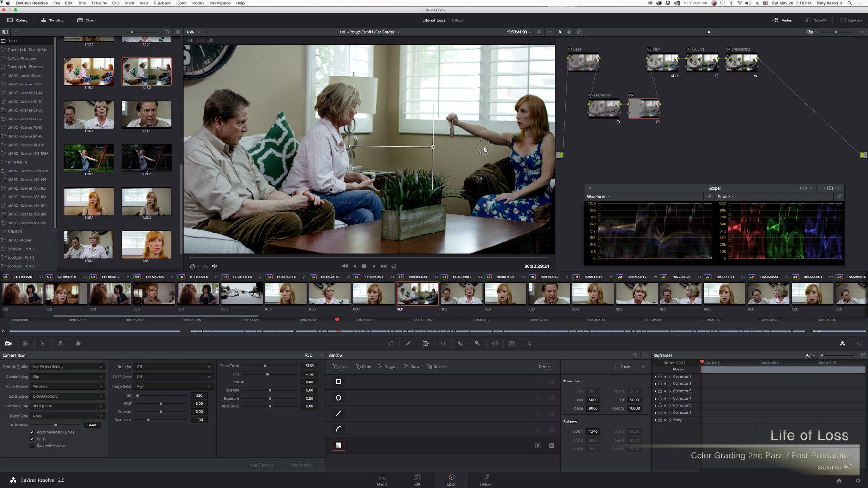The width and height of the screenshot is (868, 488).
Task: Search the Gallery stills magnifier icon
Action: pyautogui.click(x=167, y=32)
